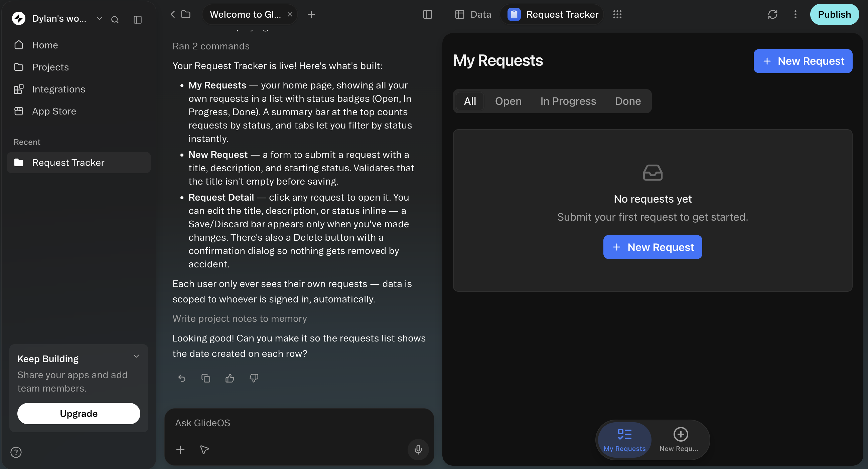The width and height of the screenshot is (868, 469).
Task: Filter requests by In Progress
Action: [568, 101]
